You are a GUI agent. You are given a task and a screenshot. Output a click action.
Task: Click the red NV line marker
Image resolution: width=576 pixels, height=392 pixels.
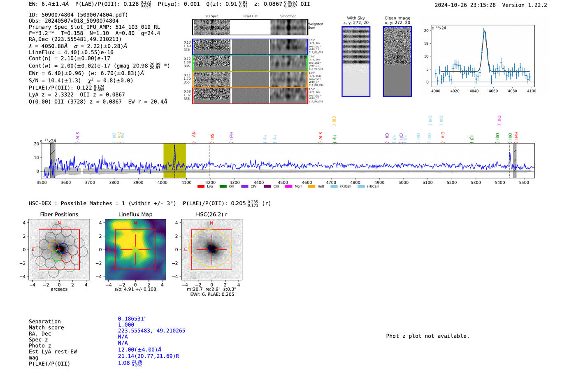tap(194, 137)
